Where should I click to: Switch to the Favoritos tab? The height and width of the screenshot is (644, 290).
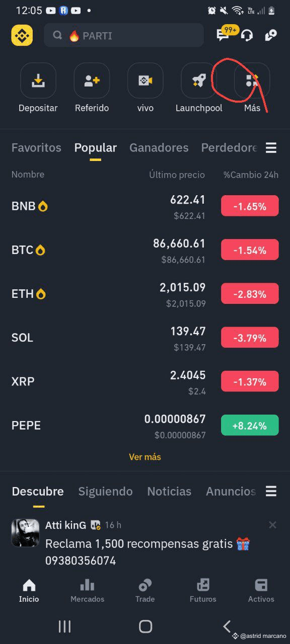pyautogui.click(x=36, y=147)
